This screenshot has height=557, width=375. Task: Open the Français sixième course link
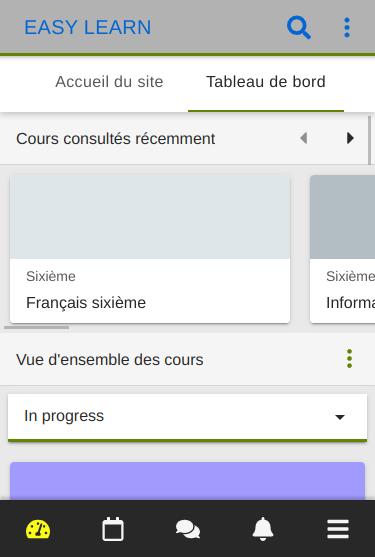(86, 303)
